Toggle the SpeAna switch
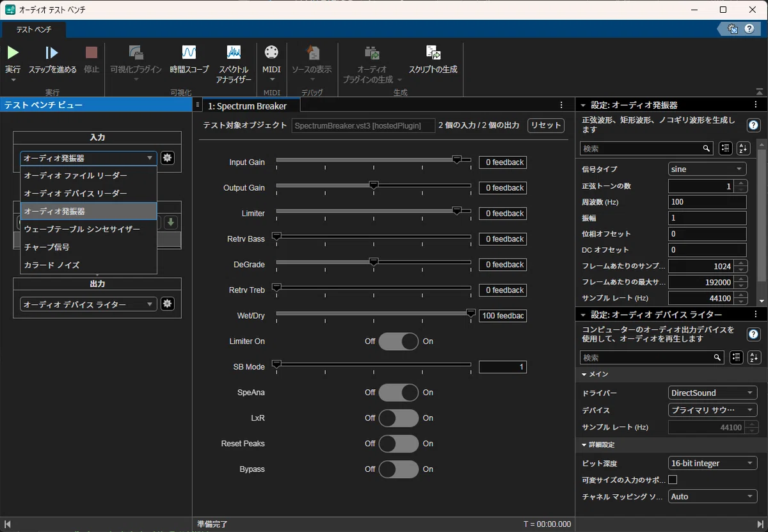Image resolution: width=768 pixels, height=532 pixels. coord(399,392)
